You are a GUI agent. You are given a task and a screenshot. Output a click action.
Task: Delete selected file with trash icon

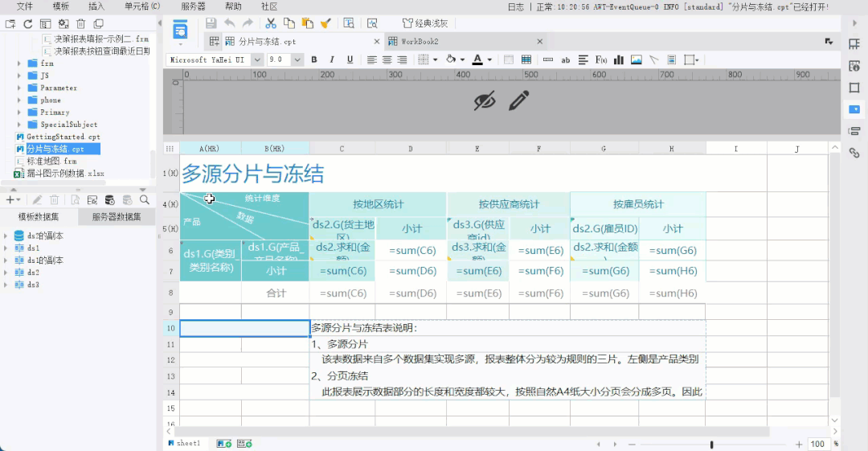[81, 24]
